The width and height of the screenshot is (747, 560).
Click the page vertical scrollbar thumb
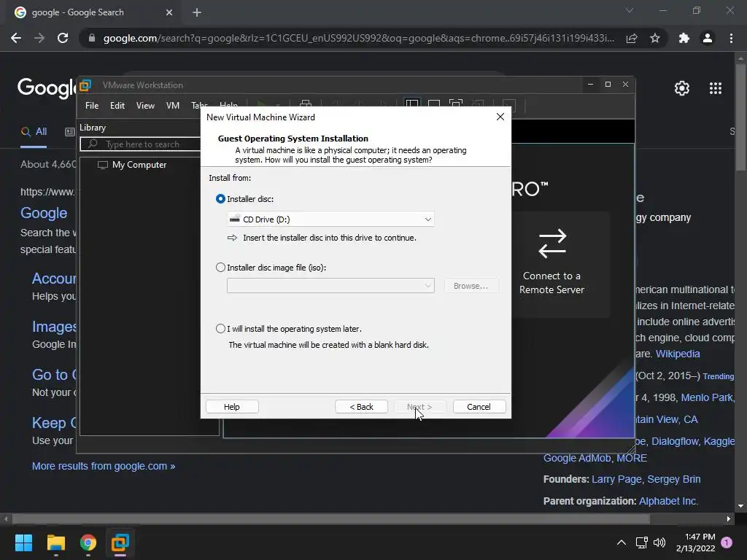740,117
